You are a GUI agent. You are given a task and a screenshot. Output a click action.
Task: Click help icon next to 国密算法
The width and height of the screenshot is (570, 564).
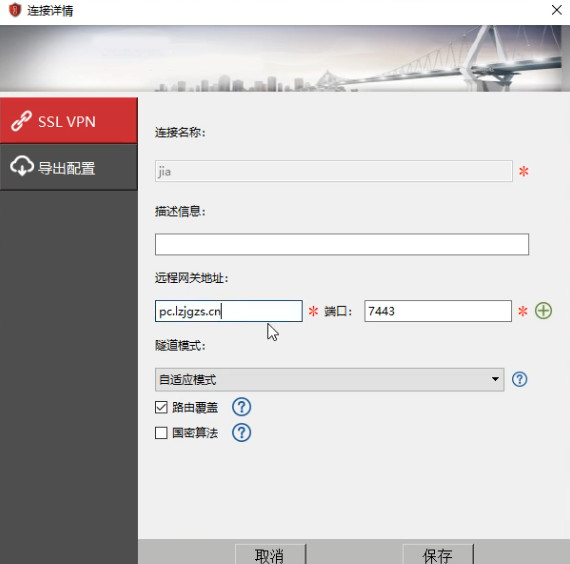(241, 432)
